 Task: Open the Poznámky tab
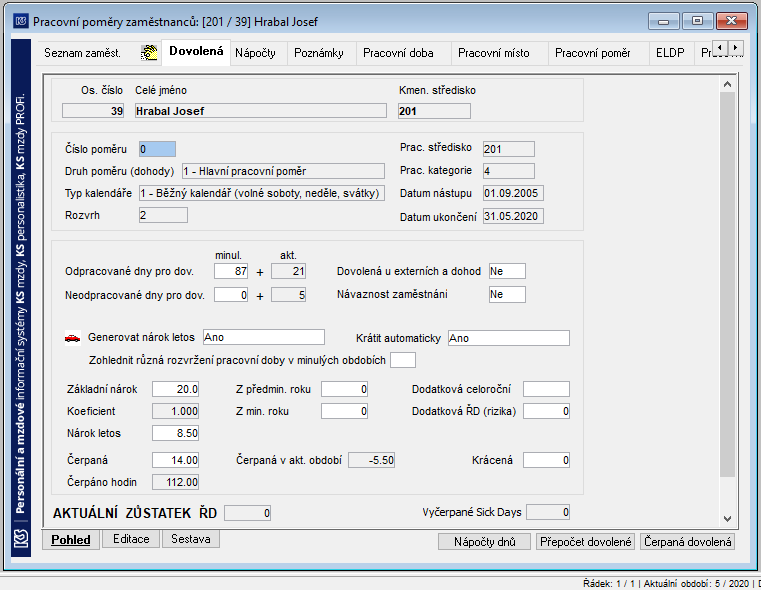[319, 53]
